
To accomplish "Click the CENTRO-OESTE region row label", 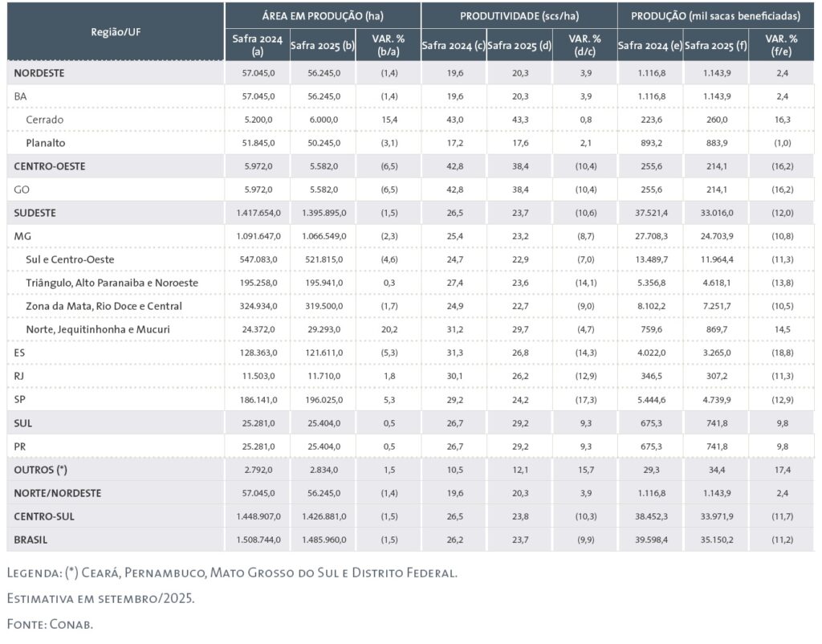I will click(50, 166).
